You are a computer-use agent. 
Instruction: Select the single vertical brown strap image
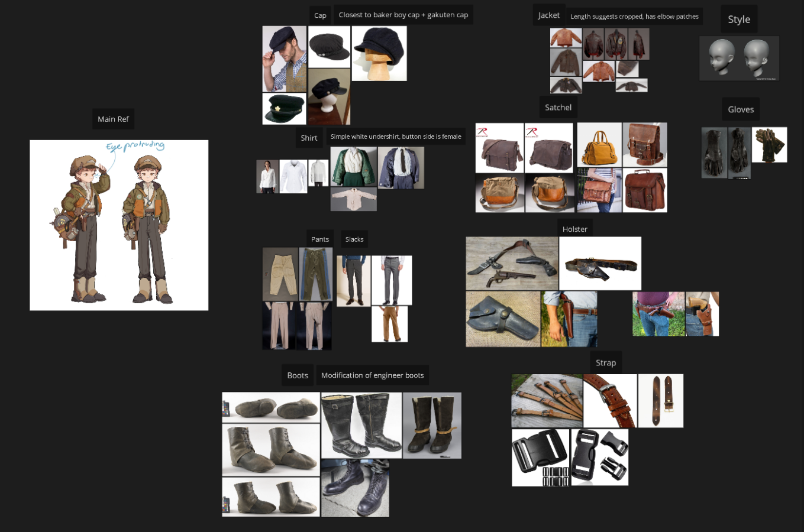[661, 401]
